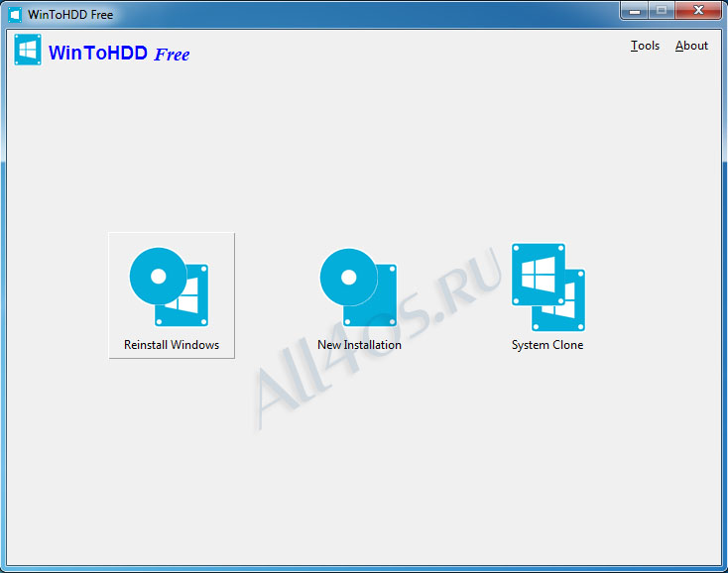This screenshot has height=573, width=728.
Task: Click the Reinstall Windows disc icon
Action: (x=169, y=286)
